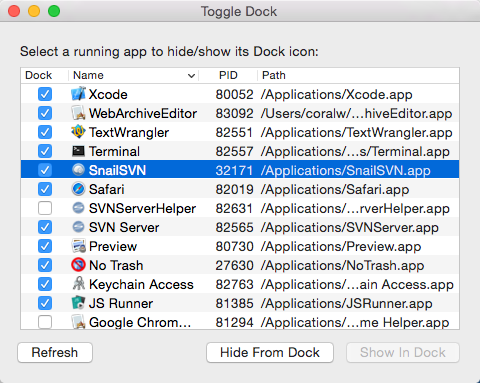Viewport: 480px width, 383px height.
Task: Click path /Applications/JSRunner.app
Action: pos(347,303)
